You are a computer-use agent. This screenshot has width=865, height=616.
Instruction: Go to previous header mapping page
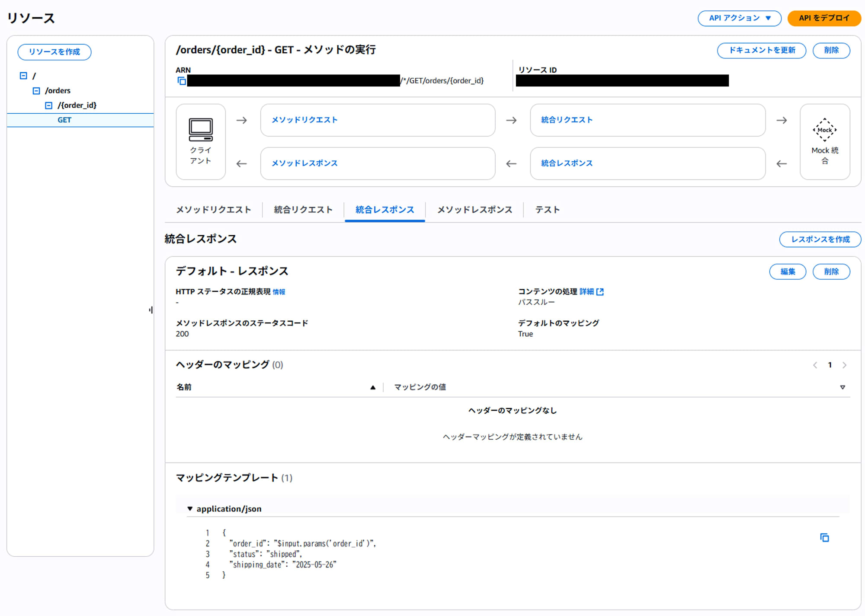point(815,365)
